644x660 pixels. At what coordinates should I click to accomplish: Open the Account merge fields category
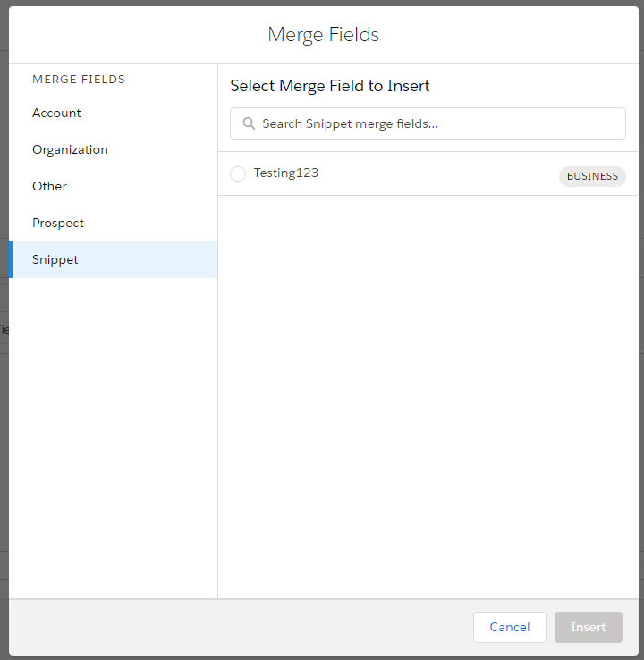56,113
